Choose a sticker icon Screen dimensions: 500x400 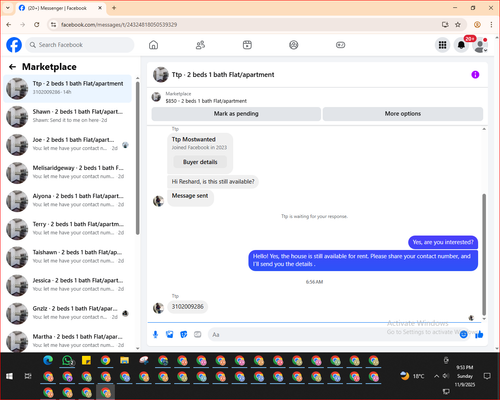(x=184, y=334)
